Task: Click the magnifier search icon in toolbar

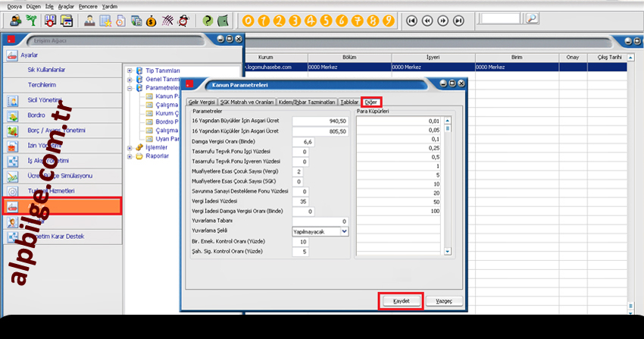Action: click(531, 18)
